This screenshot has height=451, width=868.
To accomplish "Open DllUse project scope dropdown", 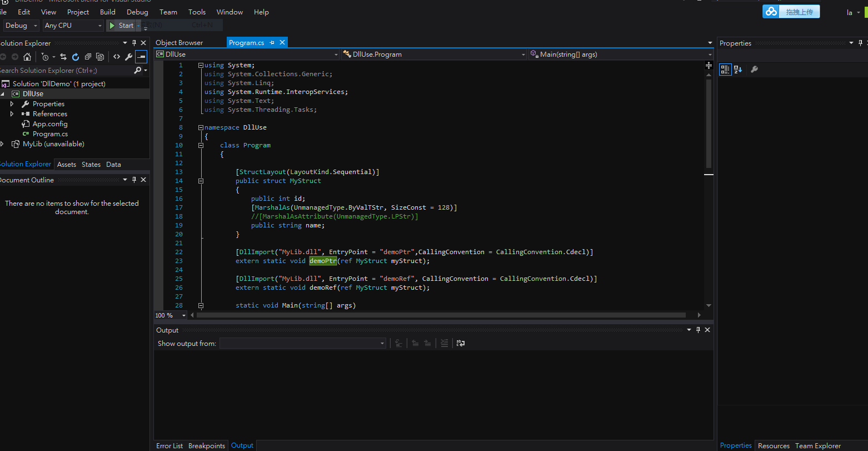I will (x=246, y=54).
